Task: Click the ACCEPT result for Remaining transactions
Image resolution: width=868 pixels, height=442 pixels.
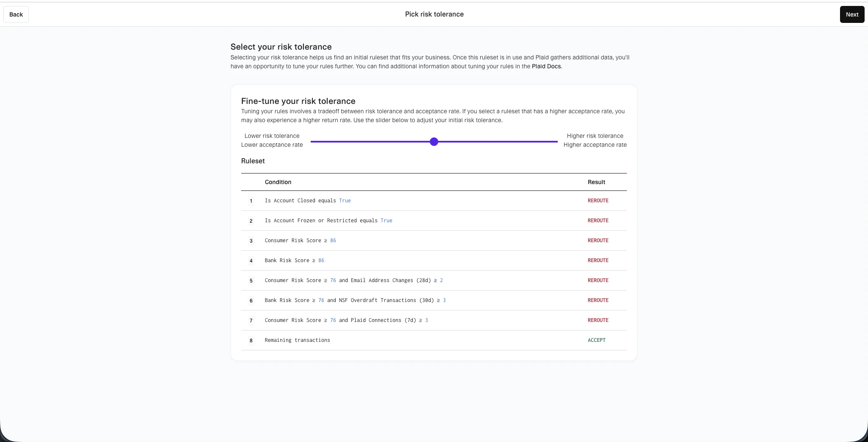Action: 596,340
